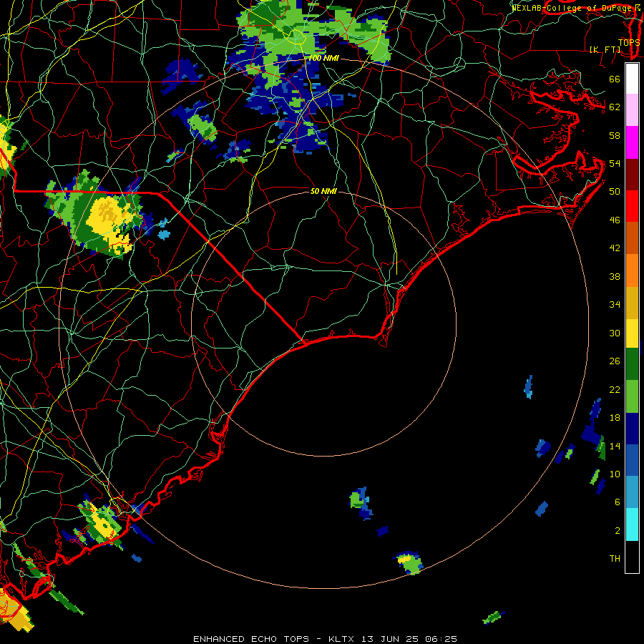
Task: Click the legend value "42"
Action: click(615, 248)
